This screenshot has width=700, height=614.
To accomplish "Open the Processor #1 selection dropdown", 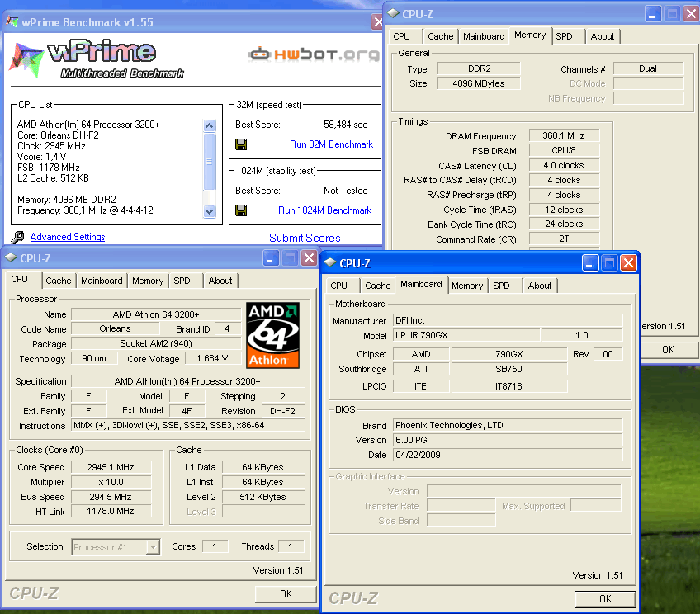I will point(154,546).
